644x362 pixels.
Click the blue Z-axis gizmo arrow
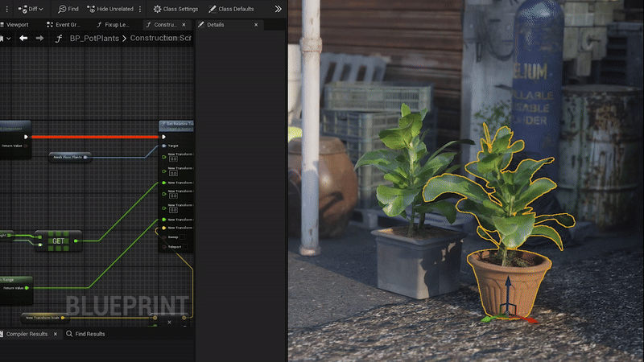508,292
